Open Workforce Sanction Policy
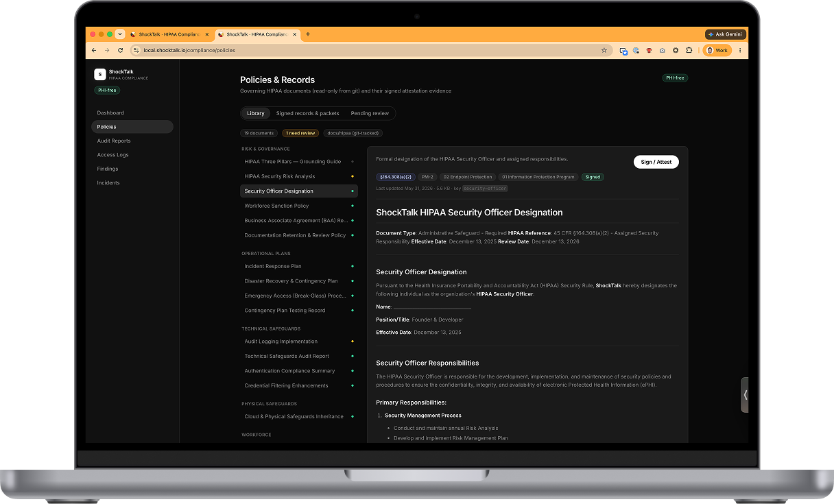 pos(299,206)
